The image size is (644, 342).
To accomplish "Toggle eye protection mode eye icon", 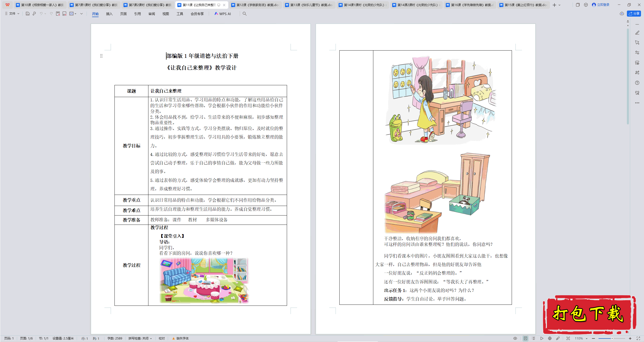I will (x=515, y=338).
